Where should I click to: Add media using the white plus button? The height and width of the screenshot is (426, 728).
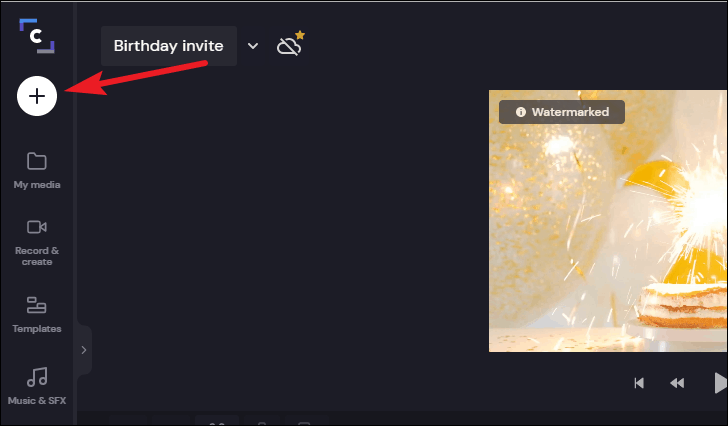37,96
